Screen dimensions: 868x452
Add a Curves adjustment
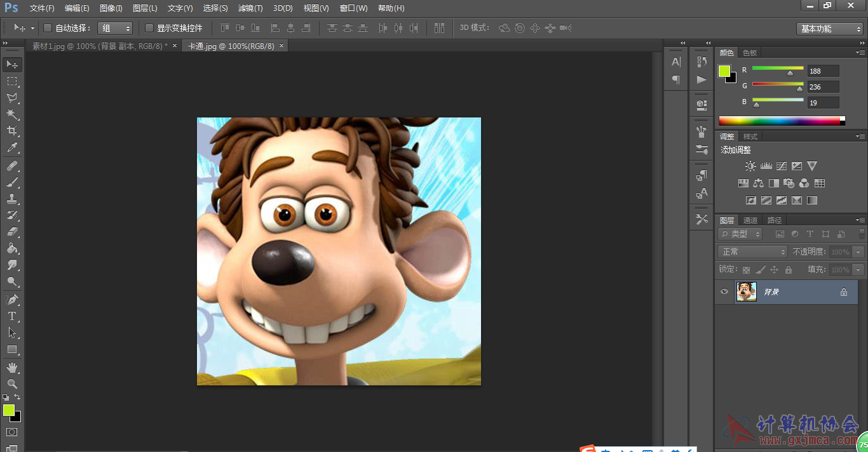pyautogui.click(x=781, y=166)
